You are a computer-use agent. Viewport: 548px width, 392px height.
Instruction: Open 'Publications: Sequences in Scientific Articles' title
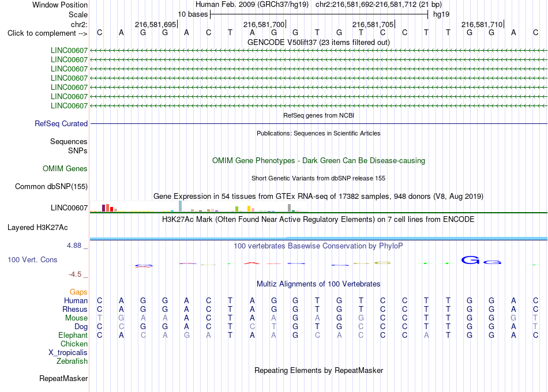(318, 133)
